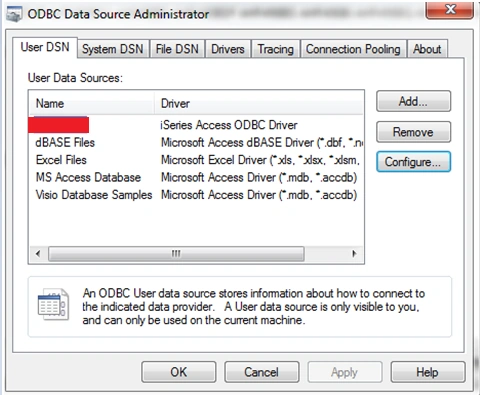Select the Excel Files entry

pos(196,160)
